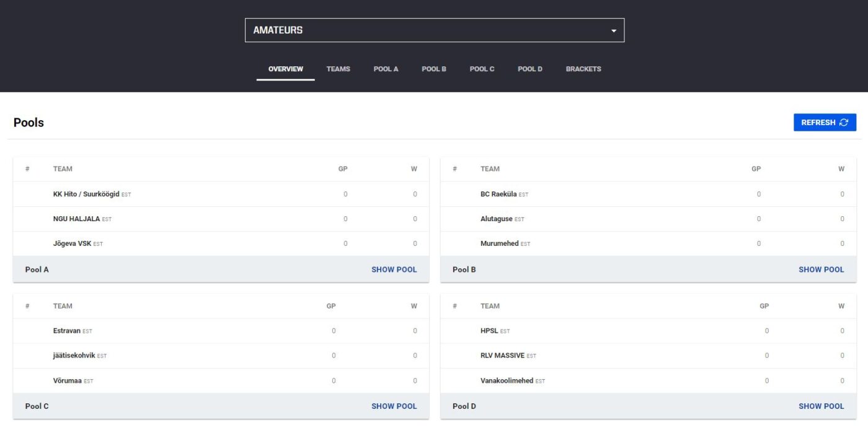Screen dimensions: 868x433
Task: Open the Vanakoolimehed team entry
Action: (x=507, y=380)
